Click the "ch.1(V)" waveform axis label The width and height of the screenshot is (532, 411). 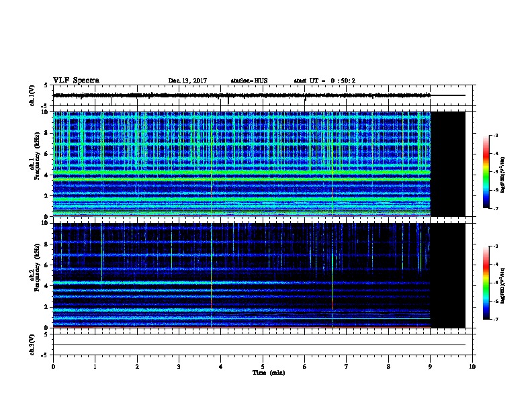32,95
